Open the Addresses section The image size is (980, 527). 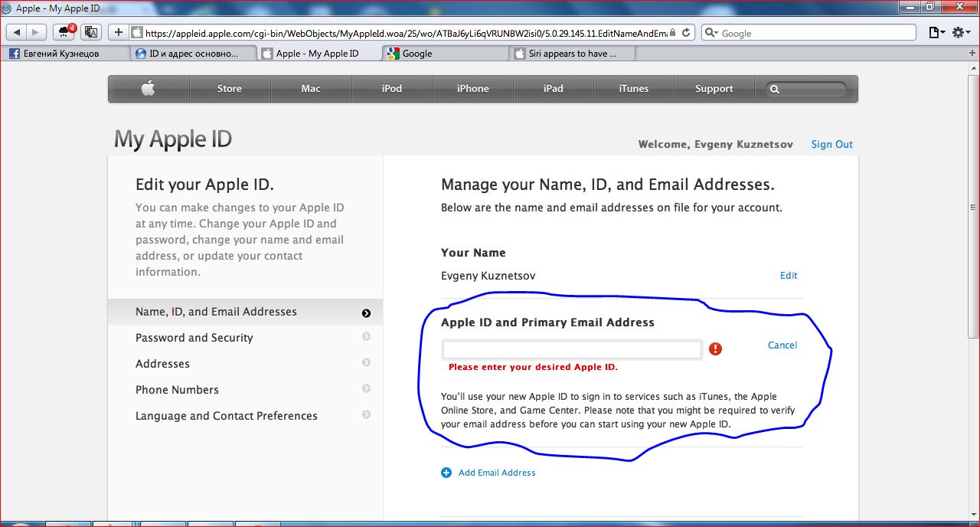(x=245, y=364)
